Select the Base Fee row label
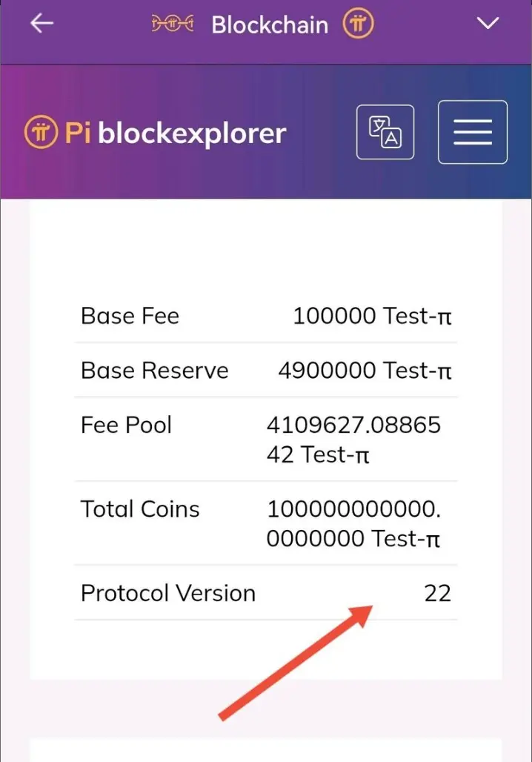The width and height of the screenshot is (532, 762). [130, 316]
